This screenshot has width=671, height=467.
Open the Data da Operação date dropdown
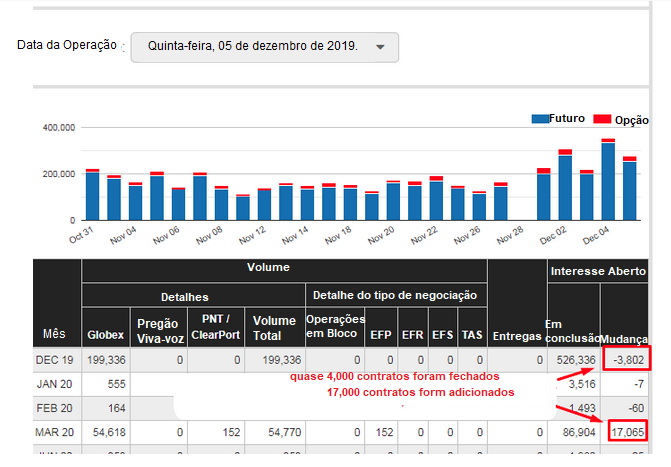pyautogui.click(x=264, y=47)
